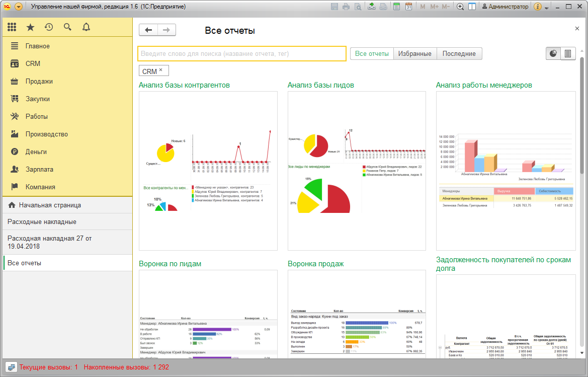Toggle thumbnail view with the pie-chart button
588x377 pixels.
tap(553, 54)
